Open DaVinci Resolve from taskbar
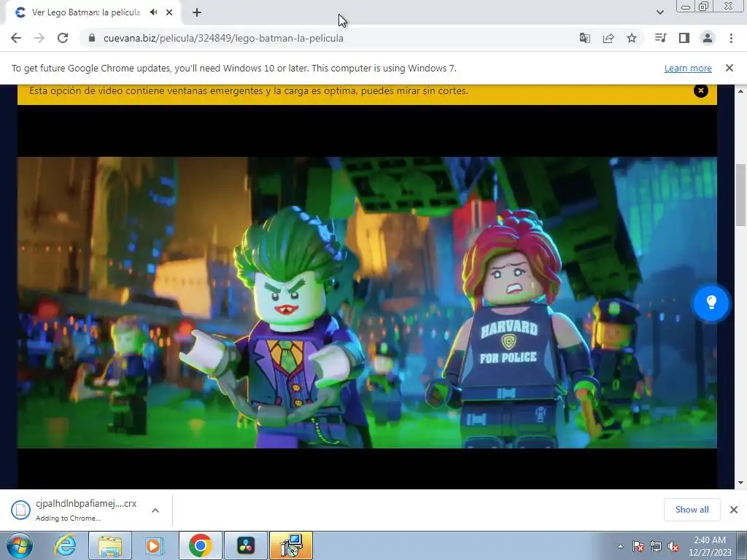The image size is (747, 560). [x=246, y=545]
